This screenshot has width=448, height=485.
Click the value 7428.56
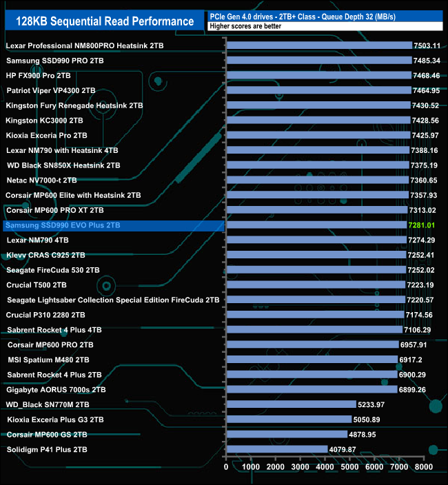425,121
